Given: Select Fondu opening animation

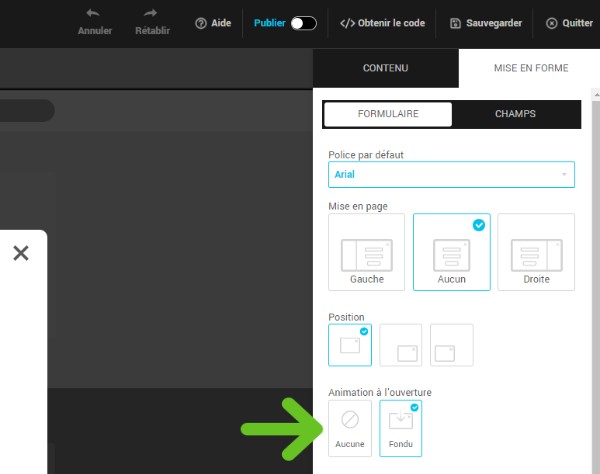Looking at the screenshot, I should point(400,428).
